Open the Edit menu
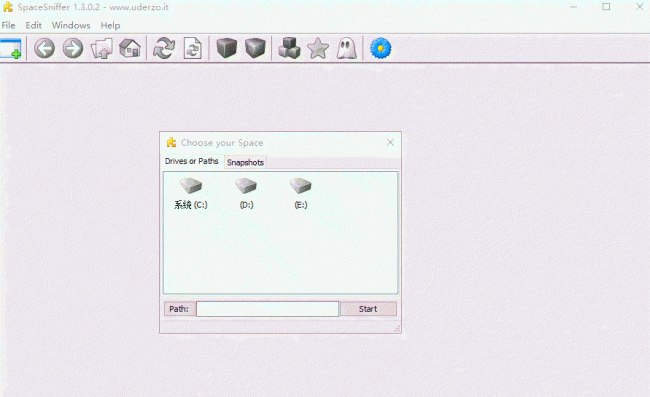 34,25
